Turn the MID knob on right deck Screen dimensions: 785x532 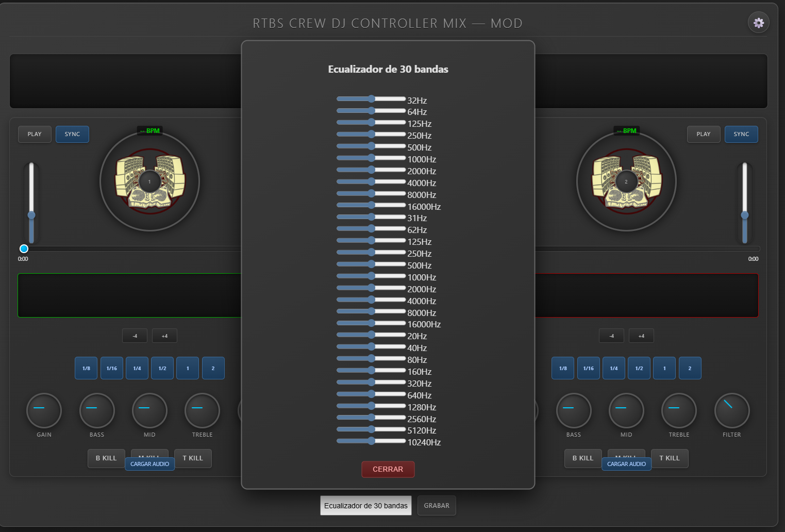(x=626, y=411)
